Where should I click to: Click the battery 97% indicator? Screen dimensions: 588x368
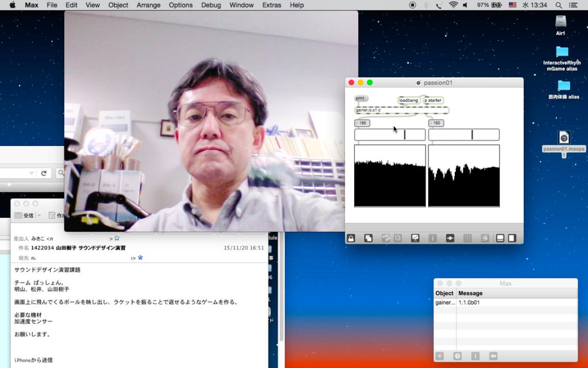click(x=489, y=5)
